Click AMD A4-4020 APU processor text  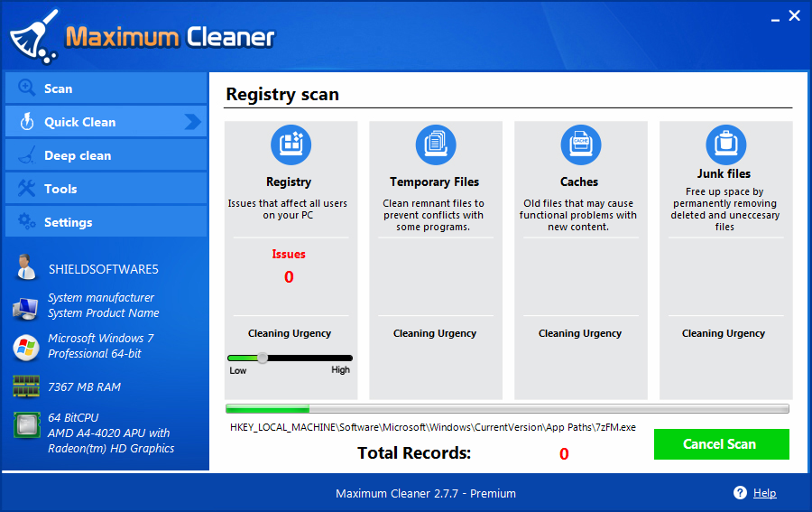pyautogui.click(x=111, y=441)
